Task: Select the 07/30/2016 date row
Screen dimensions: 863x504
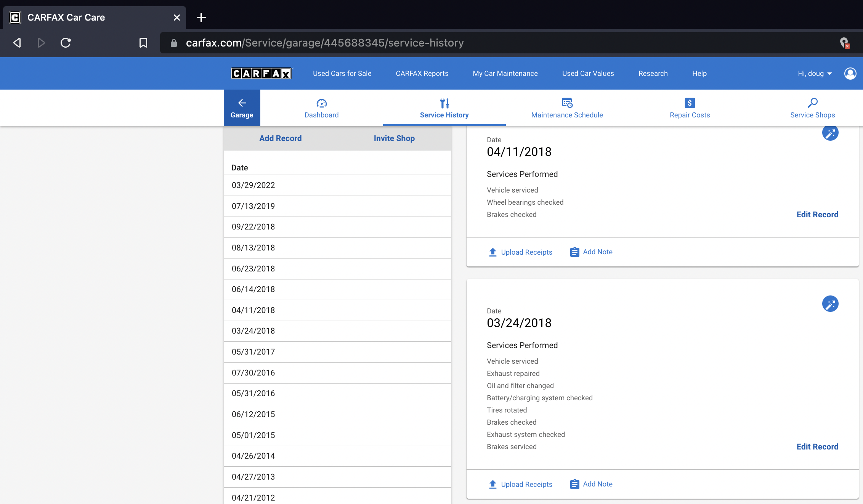Action: click(x=337, y=373)
